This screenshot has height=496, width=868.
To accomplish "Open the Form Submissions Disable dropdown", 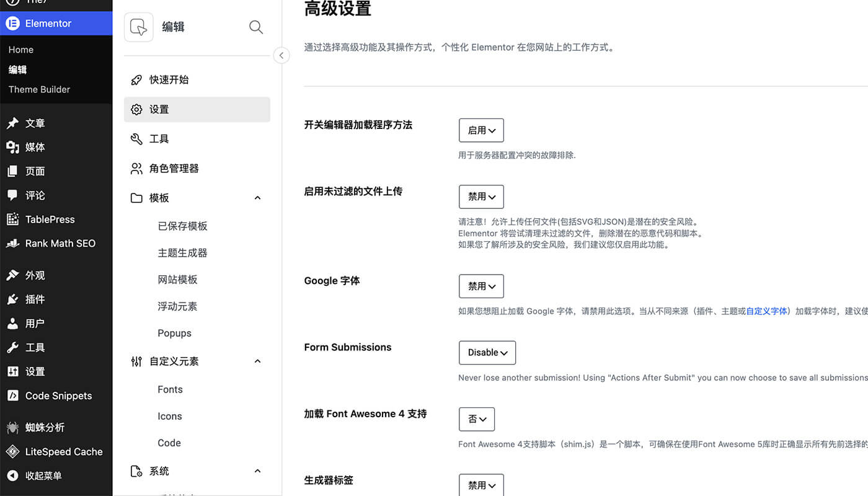I will pos(487,353).
